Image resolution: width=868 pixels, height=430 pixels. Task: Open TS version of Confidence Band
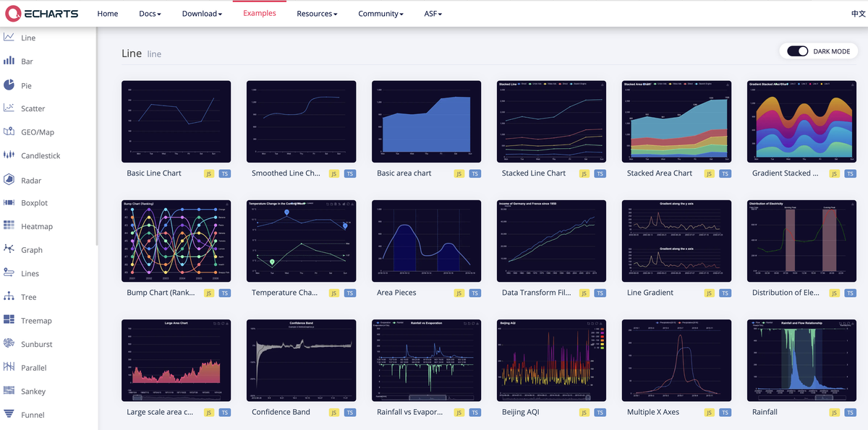(x=350, y=412)
